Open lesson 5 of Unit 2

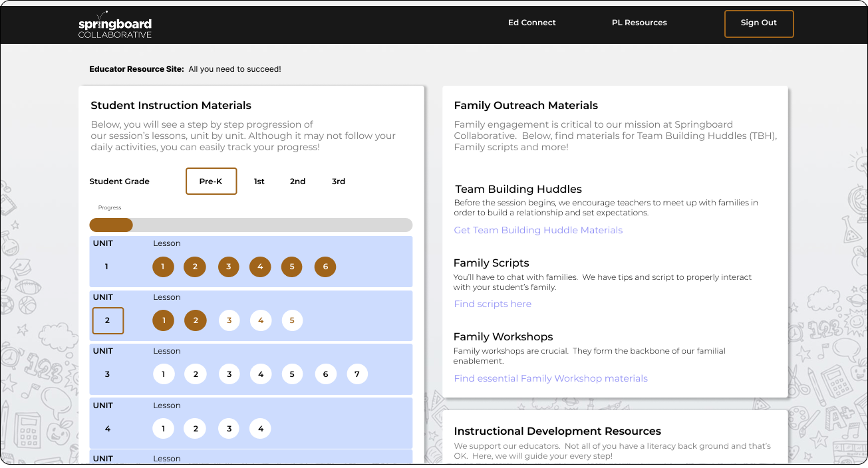coord(292,320)
